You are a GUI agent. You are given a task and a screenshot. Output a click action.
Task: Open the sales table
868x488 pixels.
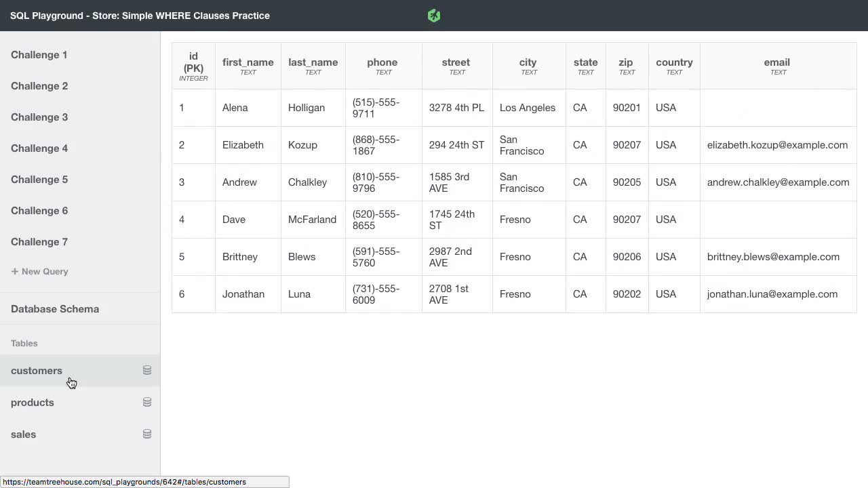[x=23, y=434]
